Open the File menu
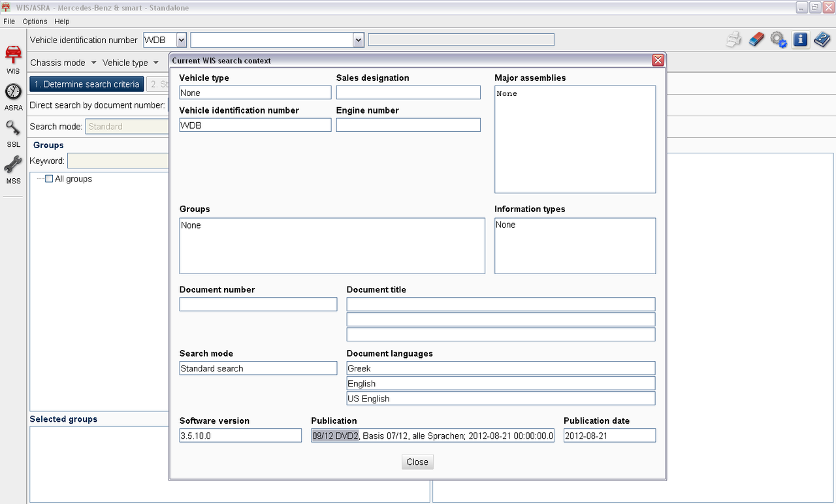 (x=9, y=22)
